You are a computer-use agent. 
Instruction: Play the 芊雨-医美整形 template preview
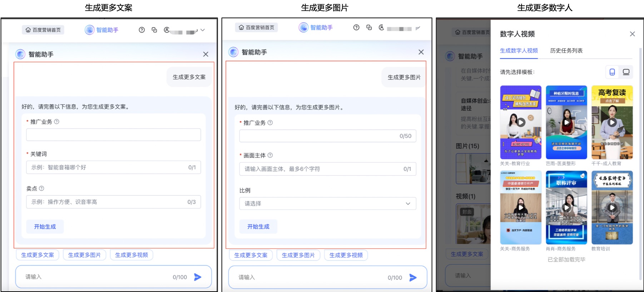566,122
